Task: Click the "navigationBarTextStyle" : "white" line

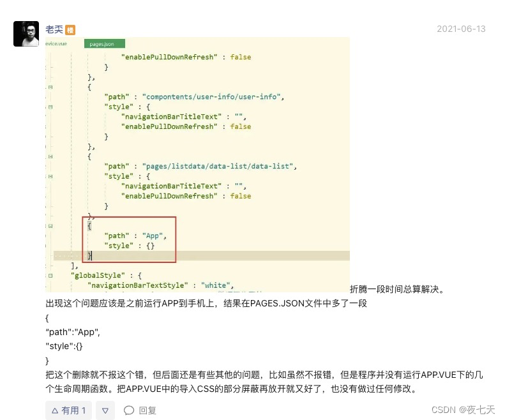Action: (160, 285)
